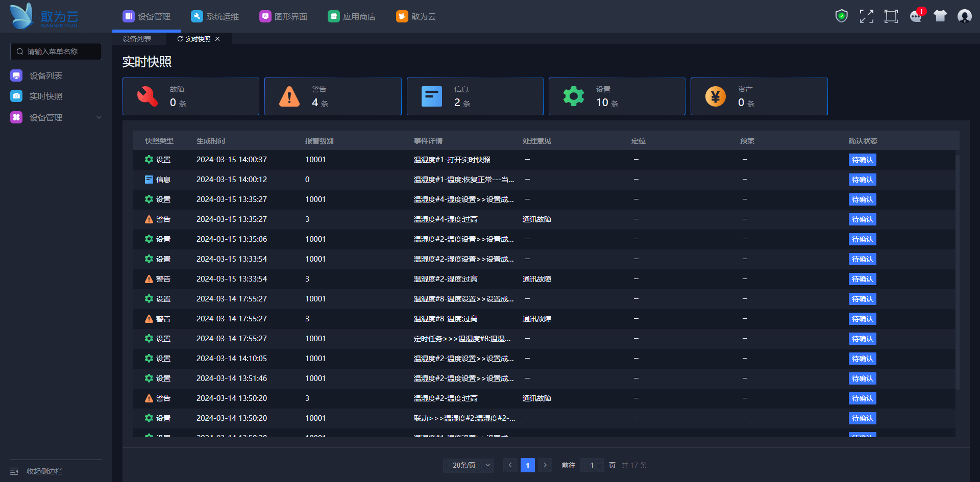Image resolution: width=980 pixels, height=482 pixels.
Task: Select page 1 button in pagination
Action: pyautogui.click(x=527, y=465)
